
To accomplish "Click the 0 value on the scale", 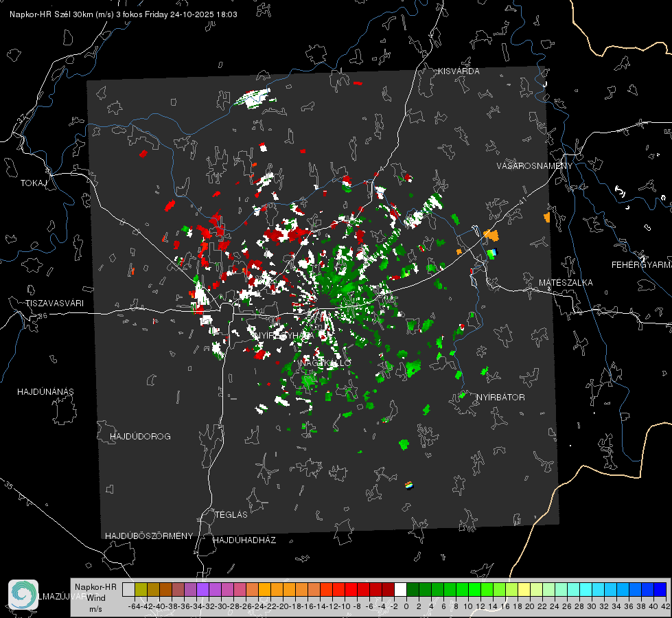I will point(406,606).
